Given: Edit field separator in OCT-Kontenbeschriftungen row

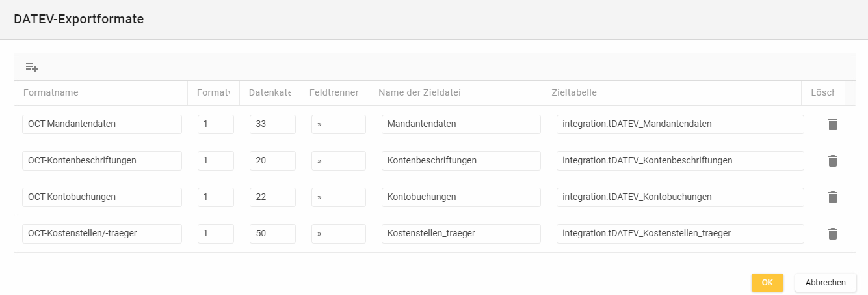Looking at the screenshot, I should [x=338, y=161].
